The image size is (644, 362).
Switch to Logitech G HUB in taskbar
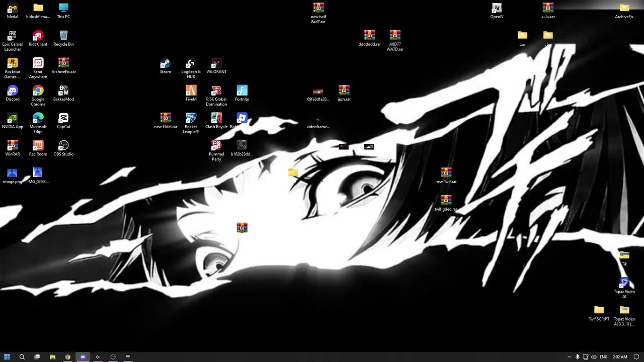[98, 357]
